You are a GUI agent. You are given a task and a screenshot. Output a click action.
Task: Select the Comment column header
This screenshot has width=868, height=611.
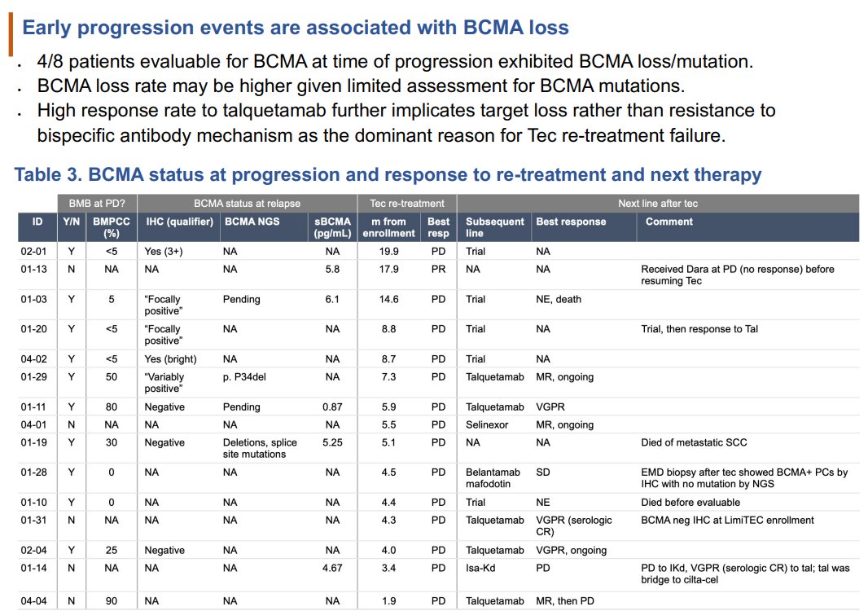(669, 222)
